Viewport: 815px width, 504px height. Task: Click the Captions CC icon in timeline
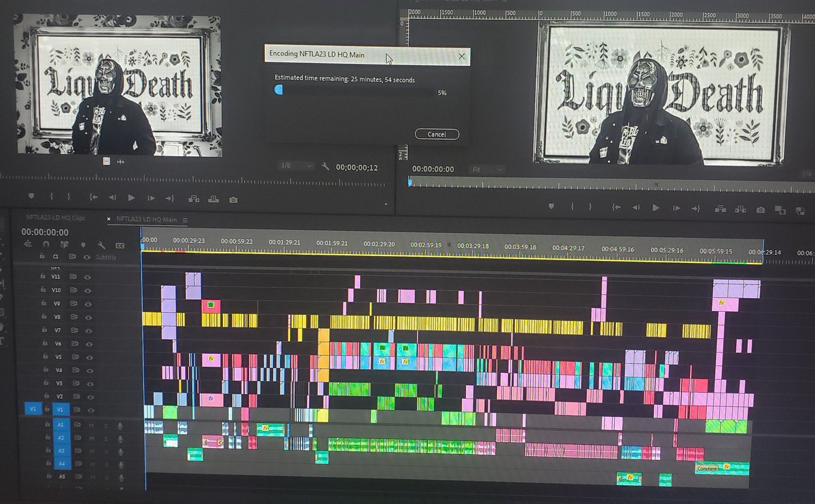point(120,245)
